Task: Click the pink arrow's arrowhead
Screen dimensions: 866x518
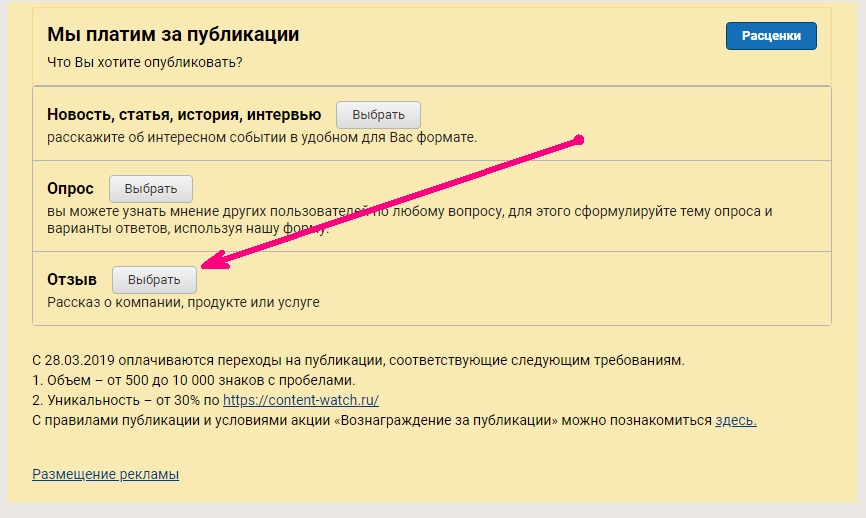Action: (x=208, y=264)
